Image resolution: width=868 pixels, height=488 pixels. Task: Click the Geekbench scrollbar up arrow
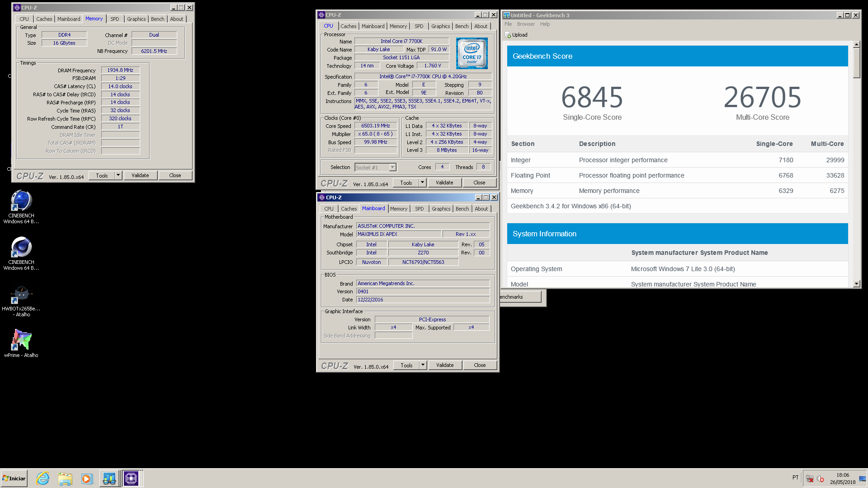856,44
